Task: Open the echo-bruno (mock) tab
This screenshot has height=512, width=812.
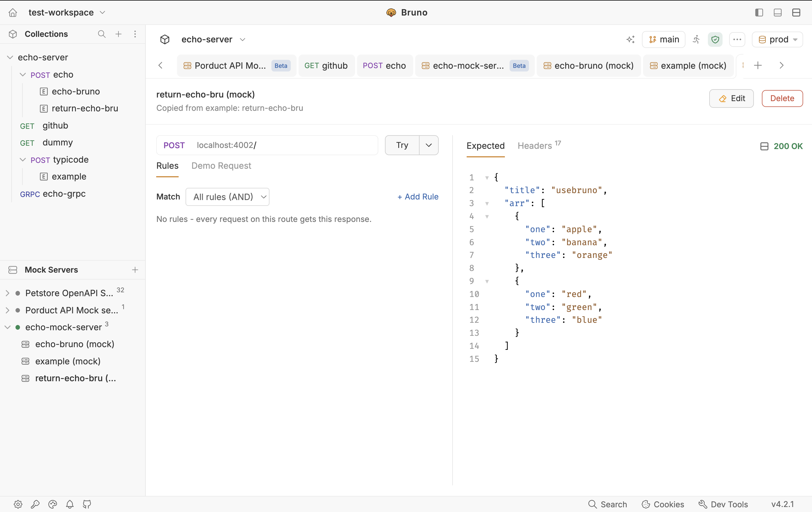Action: 589,65
